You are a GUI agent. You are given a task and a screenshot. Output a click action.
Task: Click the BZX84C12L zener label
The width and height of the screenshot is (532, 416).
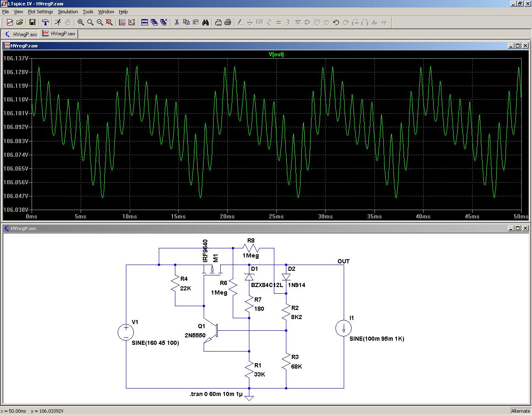[x=267, y=285]
